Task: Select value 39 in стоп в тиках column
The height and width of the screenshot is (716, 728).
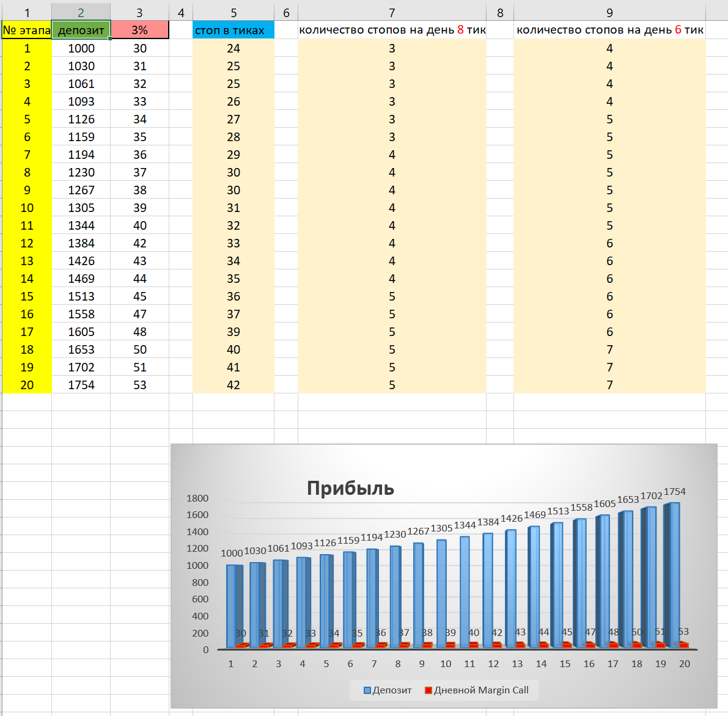Action: click(233, 332)
